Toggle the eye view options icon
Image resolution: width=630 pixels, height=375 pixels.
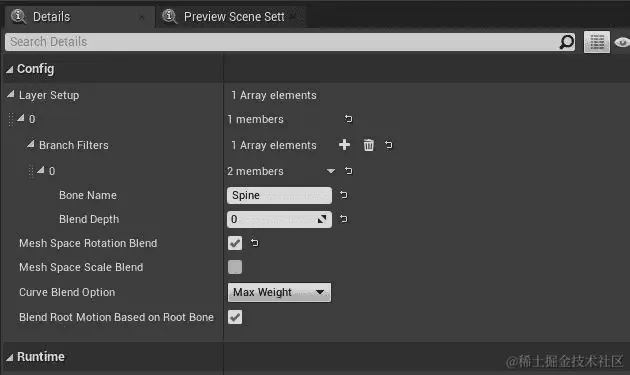(x=622, y=42)
